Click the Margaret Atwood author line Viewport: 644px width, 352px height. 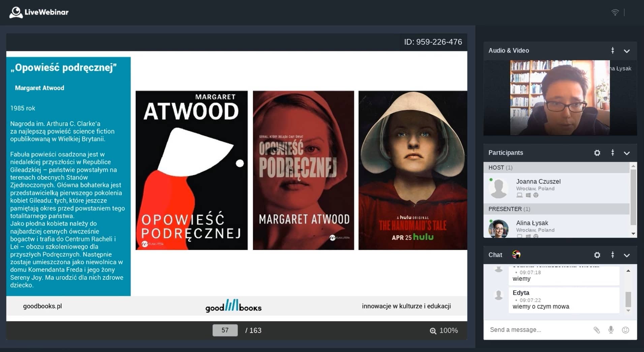[39, 88]
